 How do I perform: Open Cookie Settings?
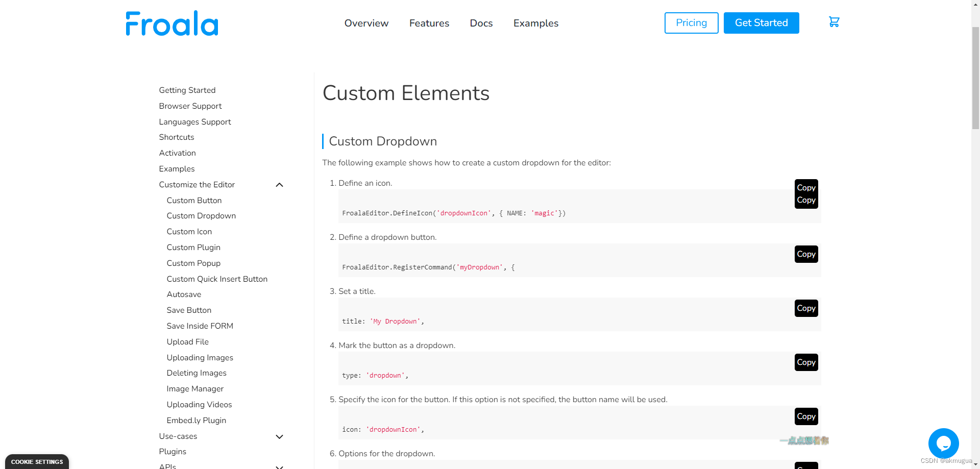click(37, 462)
